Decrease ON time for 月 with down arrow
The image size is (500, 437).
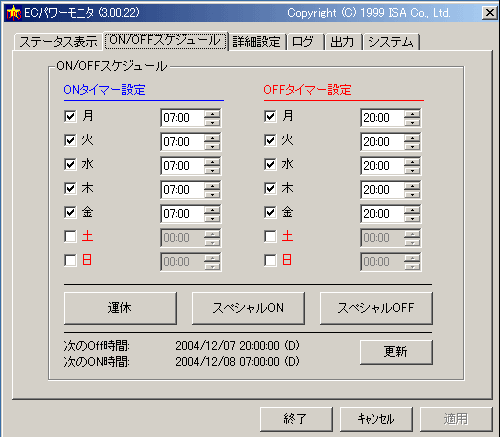212,122
